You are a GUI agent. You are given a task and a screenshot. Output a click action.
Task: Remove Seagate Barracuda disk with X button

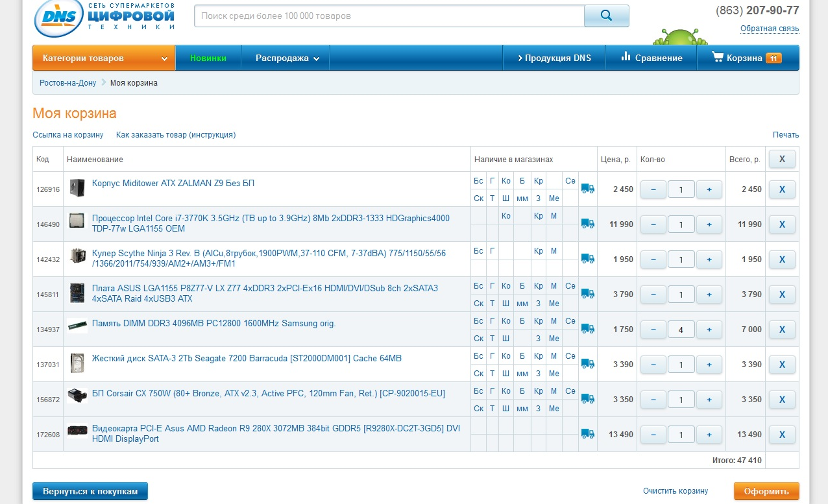(782, 365)
